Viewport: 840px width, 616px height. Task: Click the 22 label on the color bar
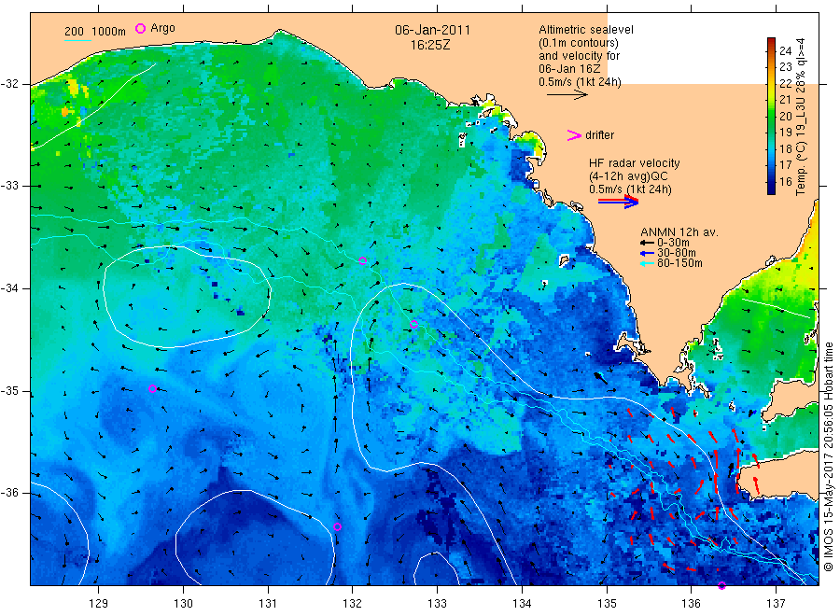785,84
